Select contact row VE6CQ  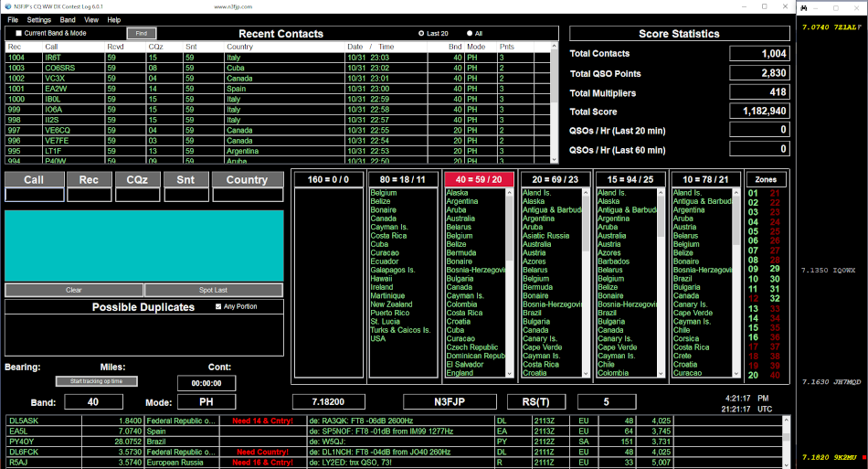[278, 130]
